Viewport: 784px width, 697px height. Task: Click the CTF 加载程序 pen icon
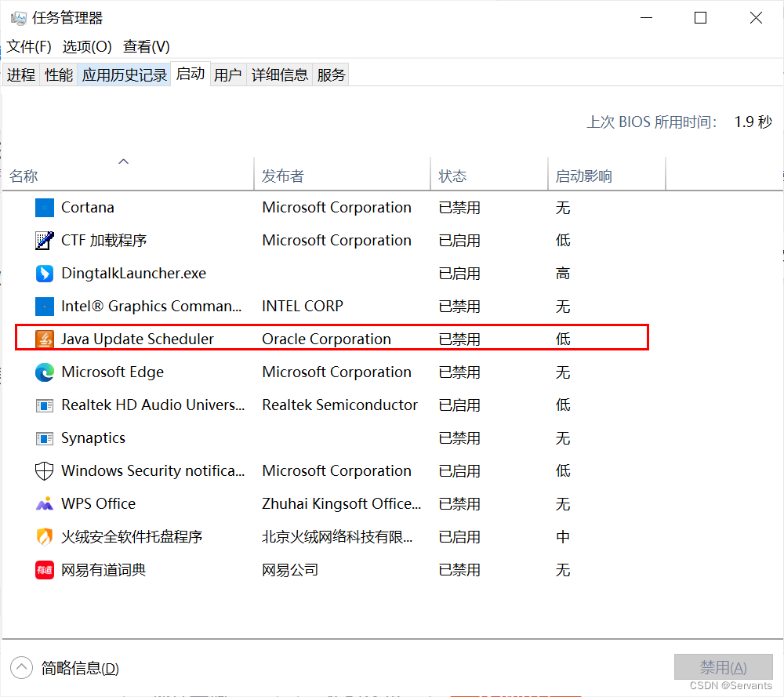[x=45, y=241]
